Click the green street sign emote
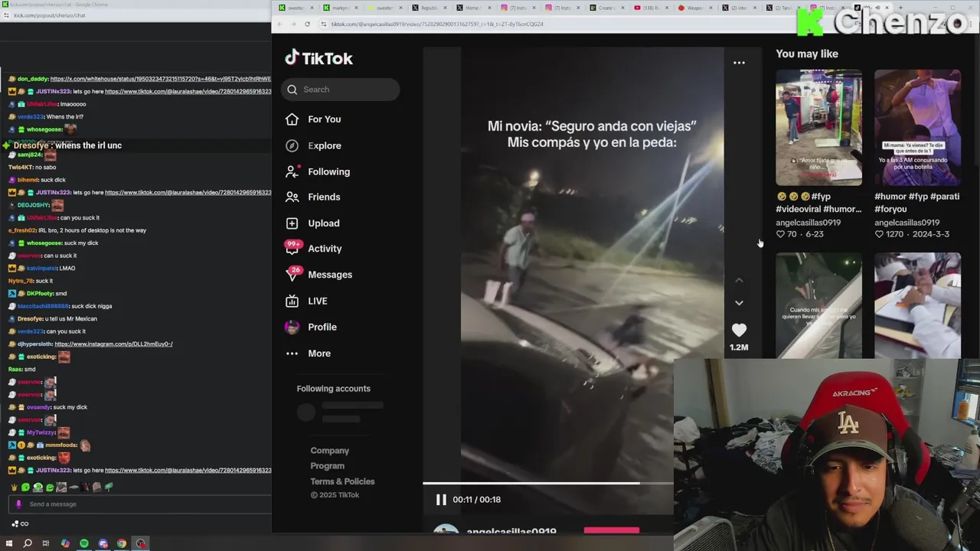 click(109, 487)
